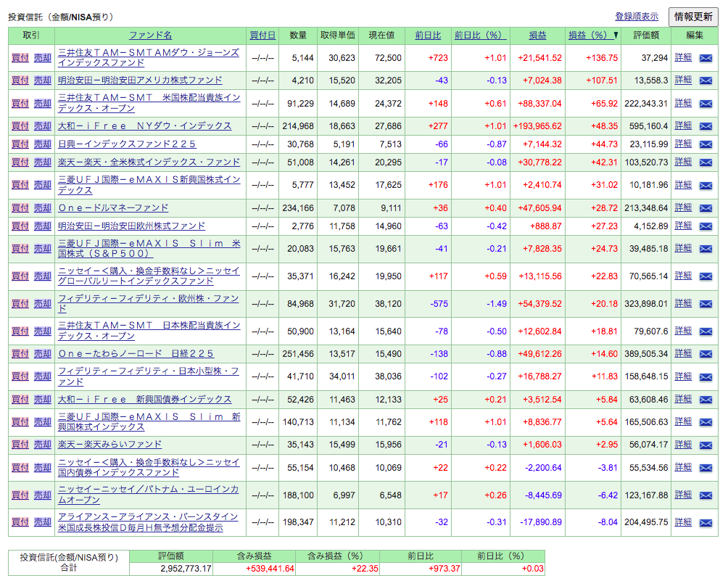Click envelope icon for 楽天みらいファンド row

[706, 445]
